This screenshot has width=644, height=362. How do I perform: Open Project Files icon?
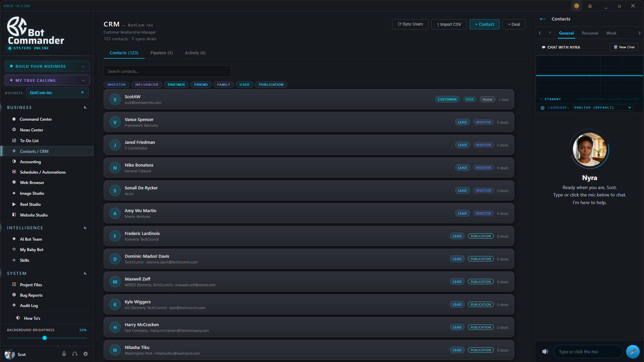[x=14, y=285]
